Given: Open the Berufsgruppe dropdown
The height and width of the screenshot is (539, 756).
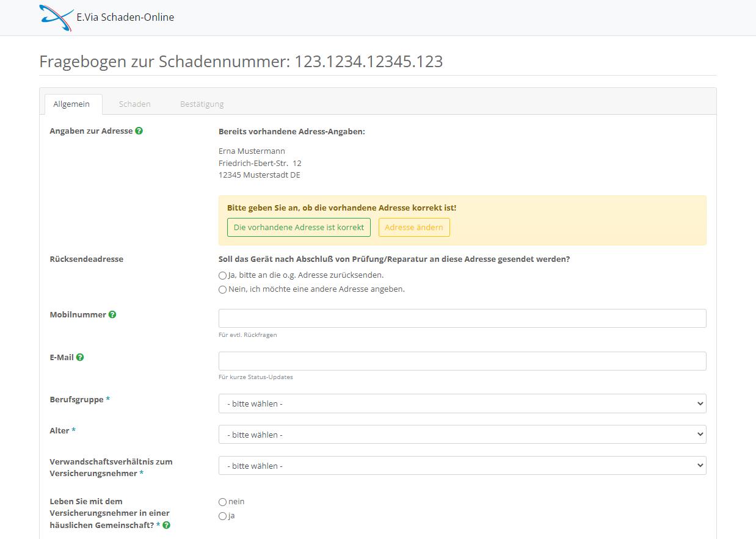Looking at the screenshot, I should pyautogui.click(x=462, y=403).
